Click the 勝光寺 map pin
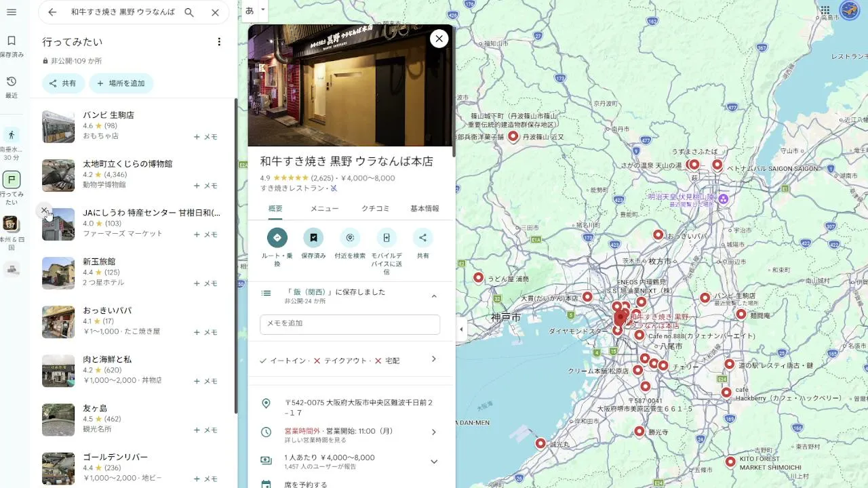868x488 pixels. coord(639,431)
